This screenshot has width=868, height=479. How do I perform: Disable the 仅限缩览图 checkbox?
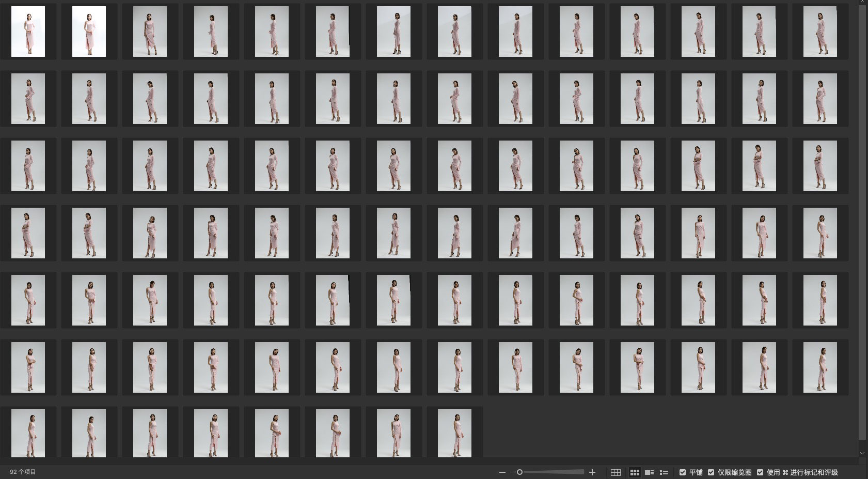click(711, 472)
